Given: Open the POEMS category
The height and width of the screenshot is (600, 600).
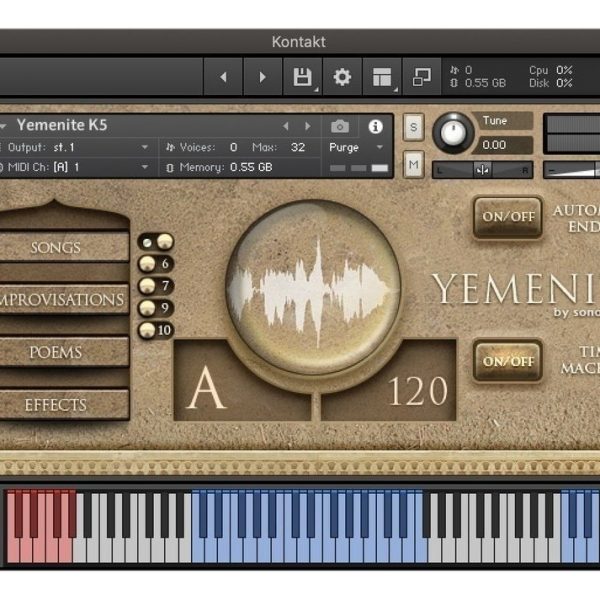Looking at the screenshot, I should 64,352.
